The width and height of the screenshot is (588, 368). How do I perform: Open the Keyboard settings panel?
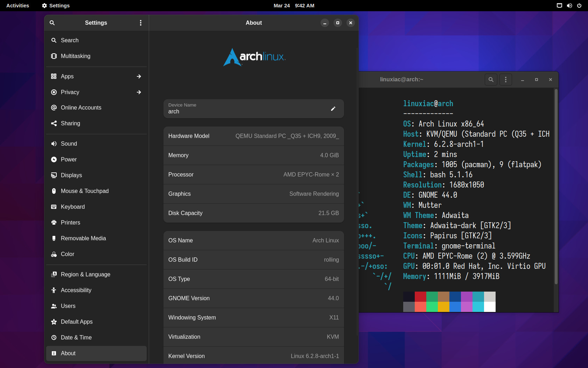click(x=96, y=207)
